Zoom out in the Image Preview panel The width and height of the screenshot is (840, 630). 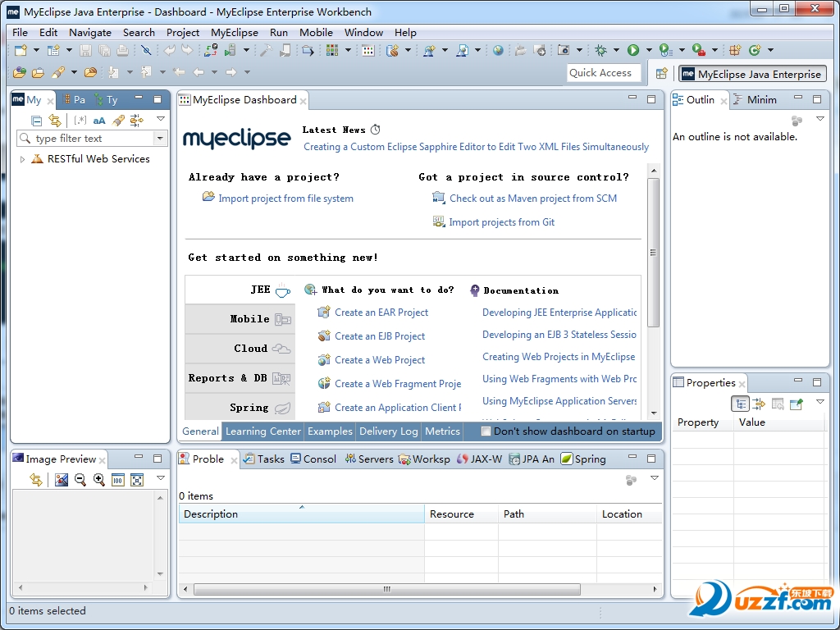pos(80,480)
